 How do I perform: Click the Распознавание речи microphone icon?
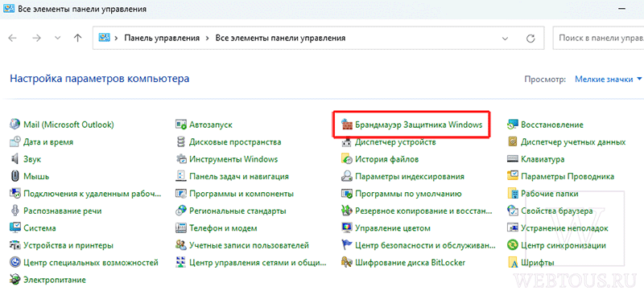pyautogui.click(x=14, y=211)
